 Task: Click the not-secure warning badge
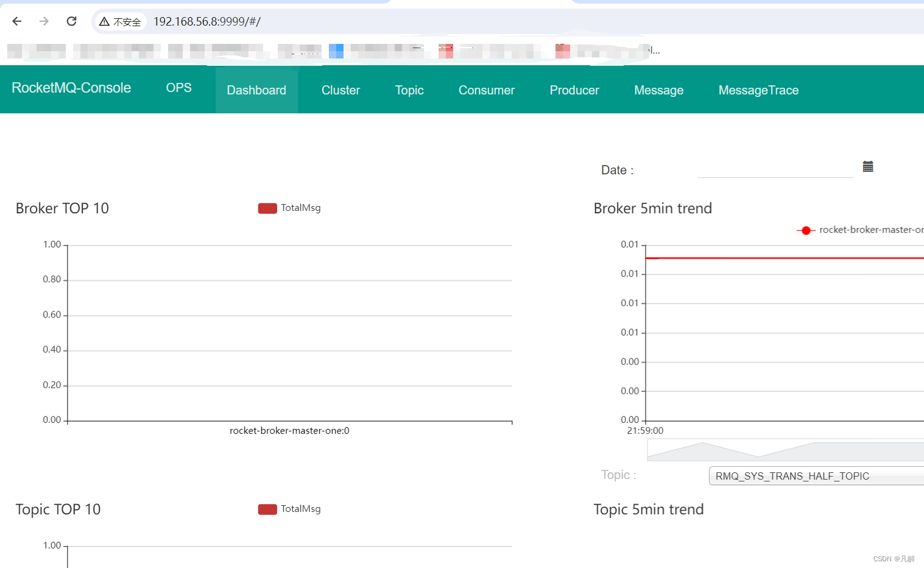coord(120,22)
